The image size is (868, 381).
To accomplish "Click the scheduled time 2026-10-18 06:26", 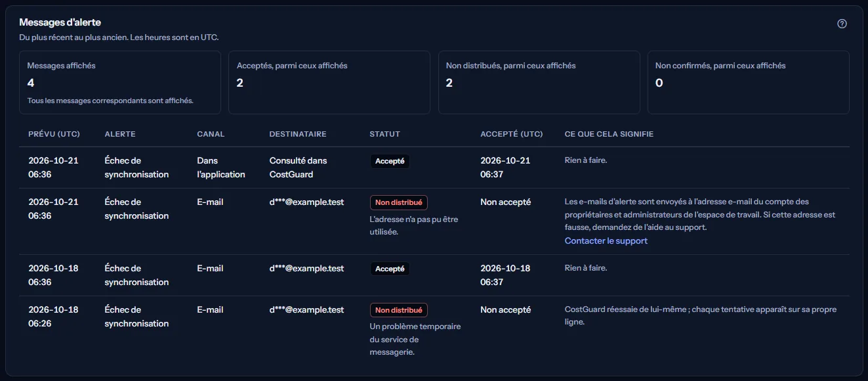I will pyautogui.click(x=53, y=317).
